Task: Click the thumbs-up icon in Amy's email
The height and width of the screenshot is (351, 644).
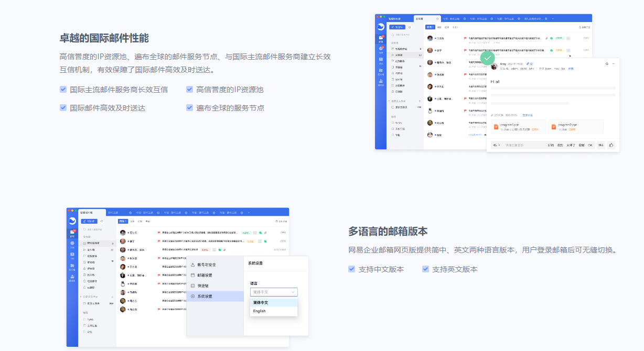Action: click(x=611, y=145)
